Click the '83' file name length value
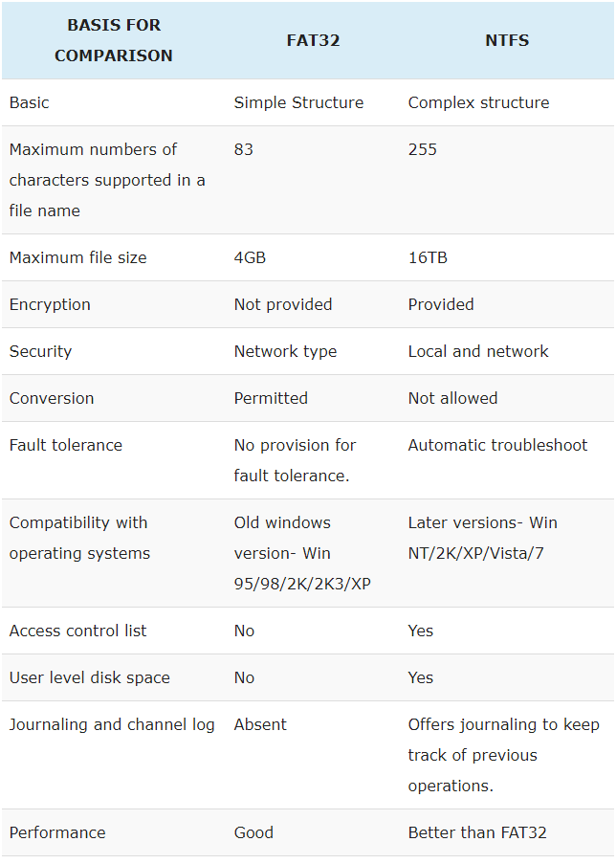The width and height of the screenshot is (616, 864). coord(244,149)
